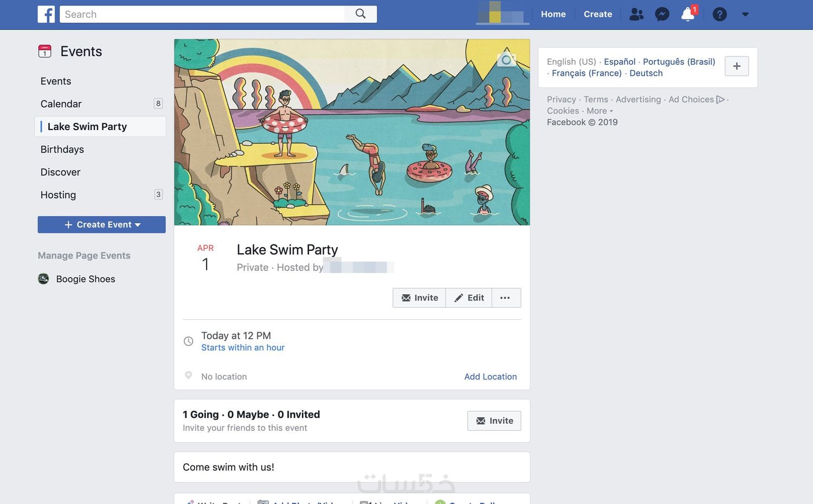Click the search magnifier icon
This screenshot has height=504, width=813.
tap(360, 14)
